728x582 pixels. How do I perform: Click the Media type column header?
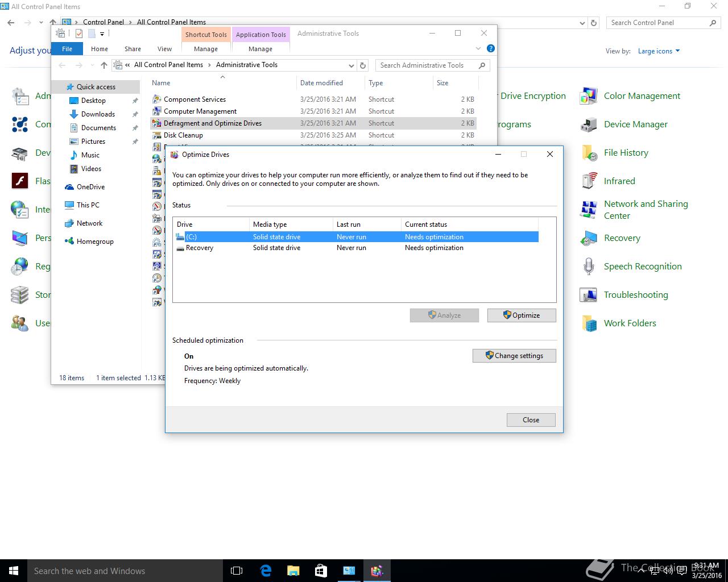[291, 225]
